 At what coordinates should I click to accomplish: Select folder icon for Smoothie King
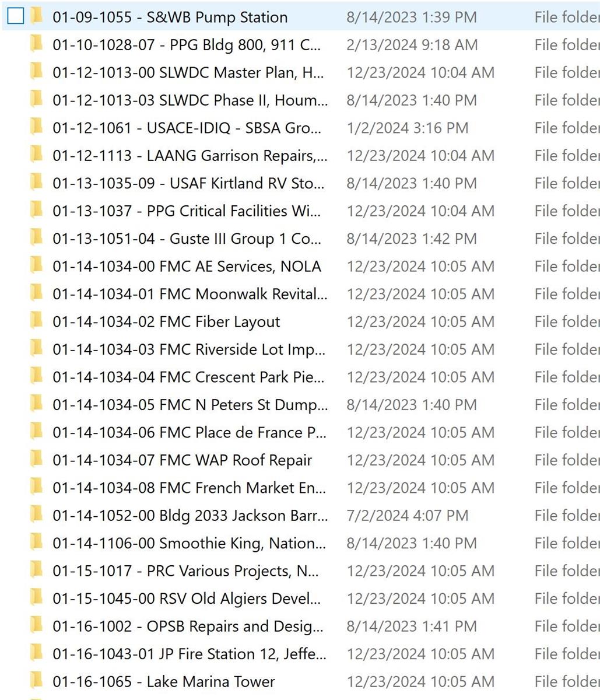click(37, 543)
